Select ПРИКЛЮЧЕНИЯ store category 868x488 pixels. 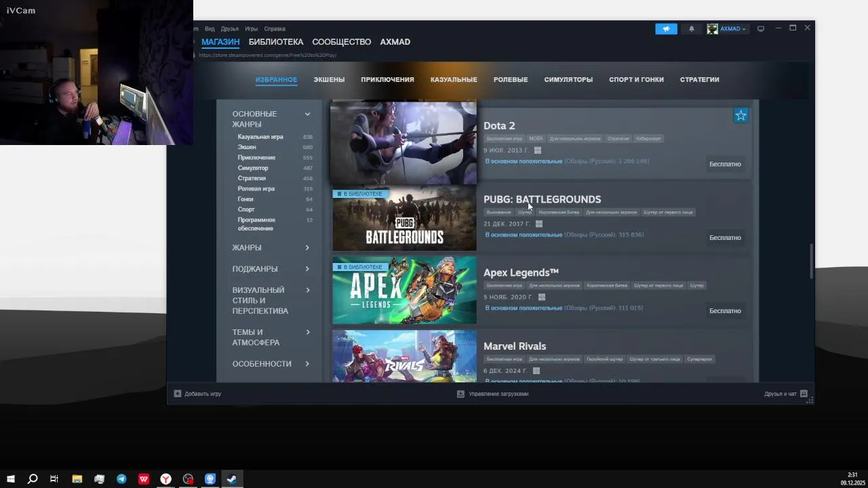[387, 79]
